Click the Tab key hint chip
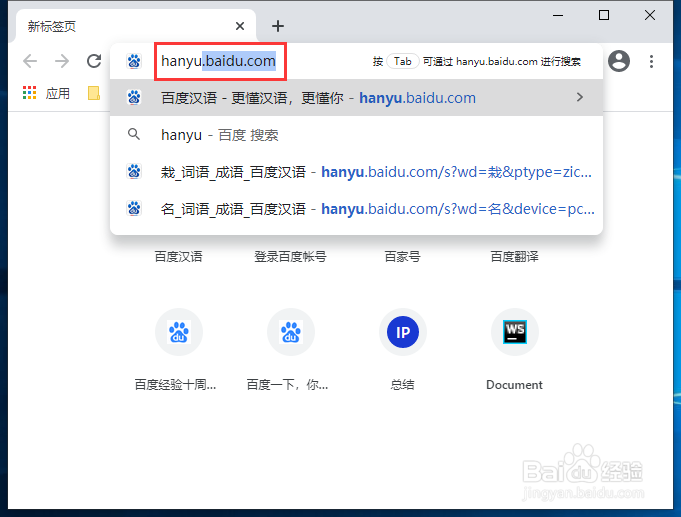The height and width of the screenshot is (517, 681). pos(403,61)
